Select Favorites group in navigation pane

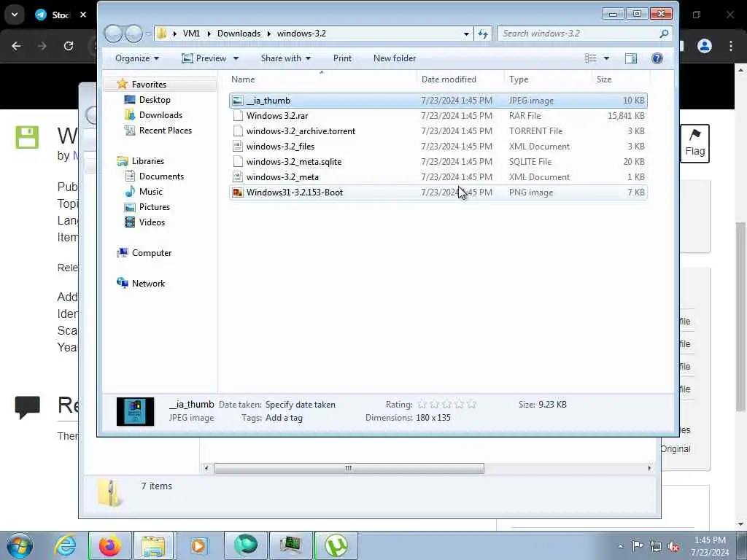click(149, 85)
